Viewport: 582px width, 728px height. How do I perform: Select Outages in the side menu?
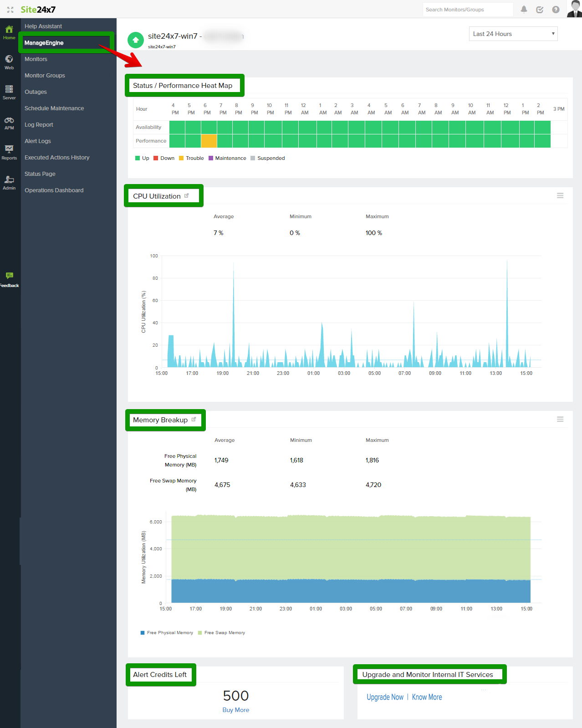[x=36, y=92]
